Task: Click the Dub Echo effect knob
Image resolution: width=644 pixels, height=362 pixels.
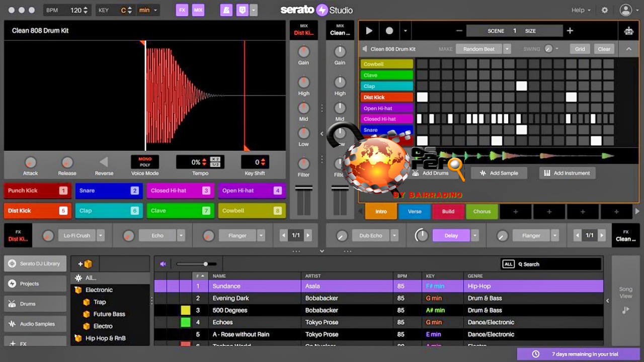Action: coord(342,235)
